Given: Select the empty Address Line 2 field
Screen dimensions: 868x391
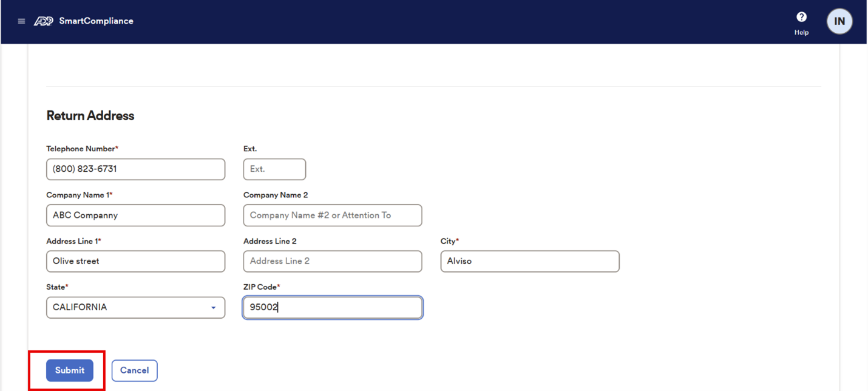Looking at the screenshot, I should [332, 262].
